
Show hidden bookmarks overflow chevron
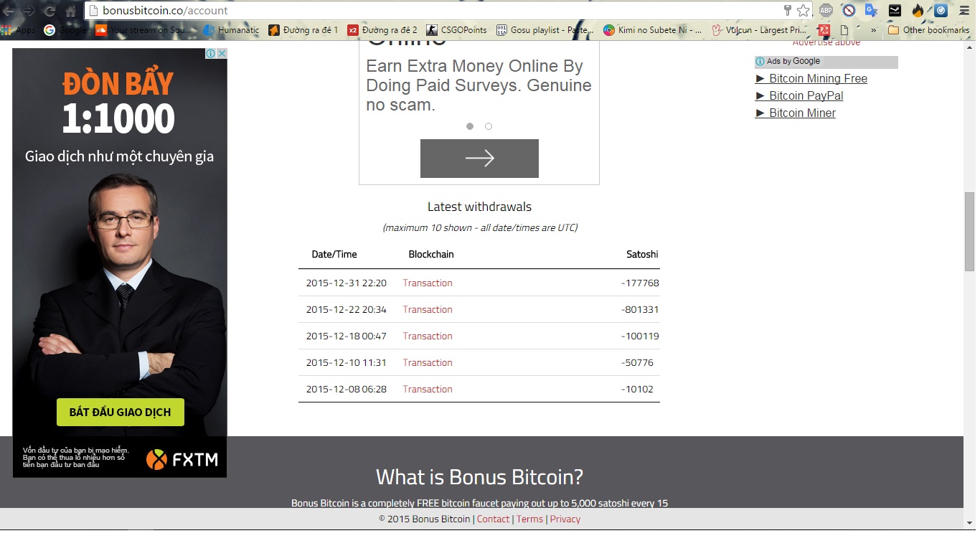point(873,30)
